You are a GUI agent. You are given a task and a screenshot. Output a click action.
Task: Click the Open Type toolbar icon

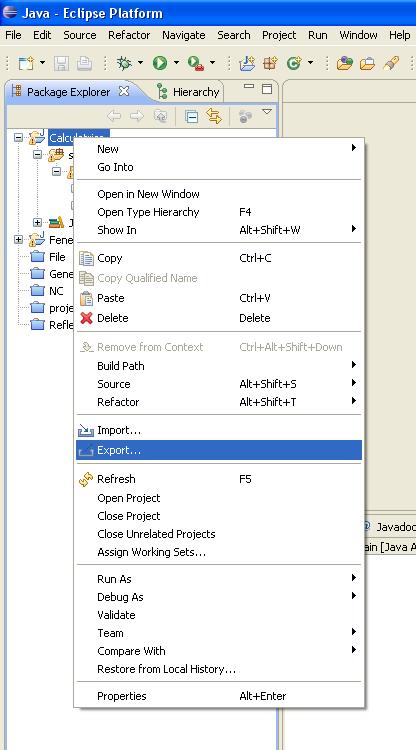[x=344, y=63]
